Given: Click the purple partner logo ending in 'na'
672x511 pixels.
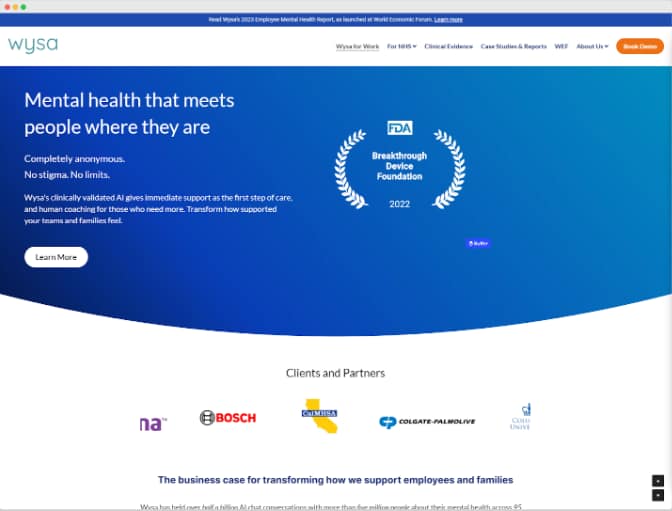Looking at the screenshot, I should (x=152, y=423).
